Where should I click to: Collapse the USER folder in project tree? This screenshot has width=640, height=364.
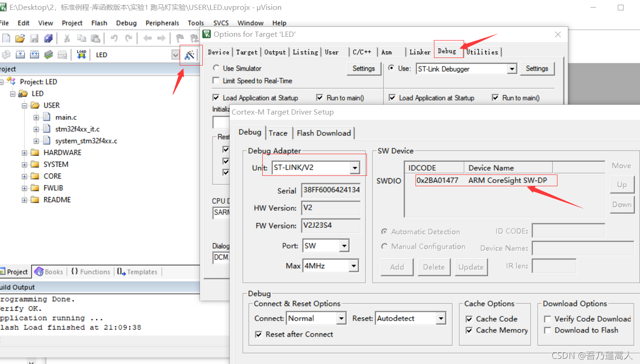(x=25, y=105)
